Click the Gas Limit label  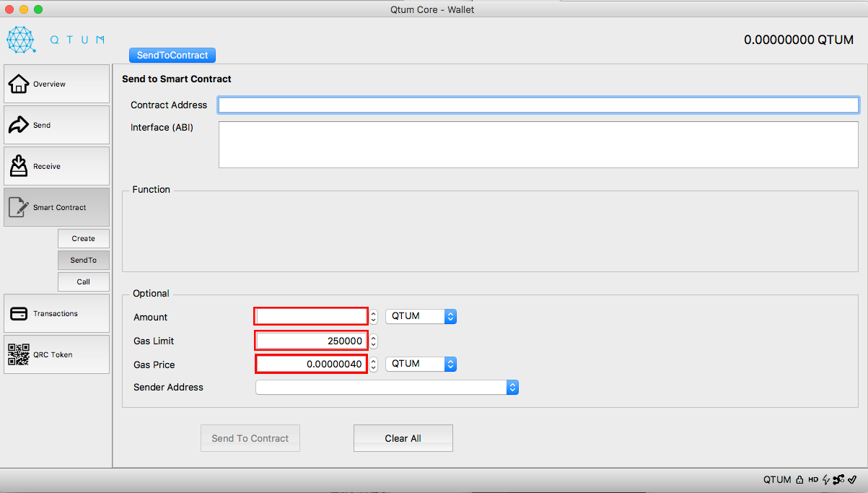coord(154,341)
